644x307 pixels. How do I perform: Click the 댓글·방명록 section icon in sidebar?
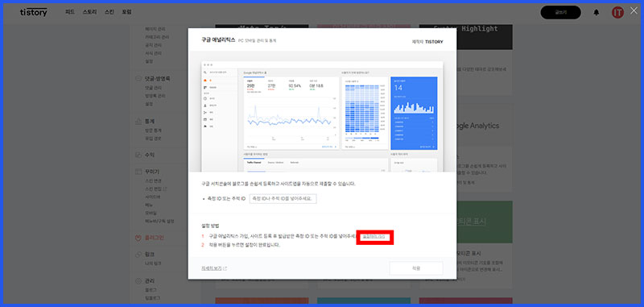(138, 78)
